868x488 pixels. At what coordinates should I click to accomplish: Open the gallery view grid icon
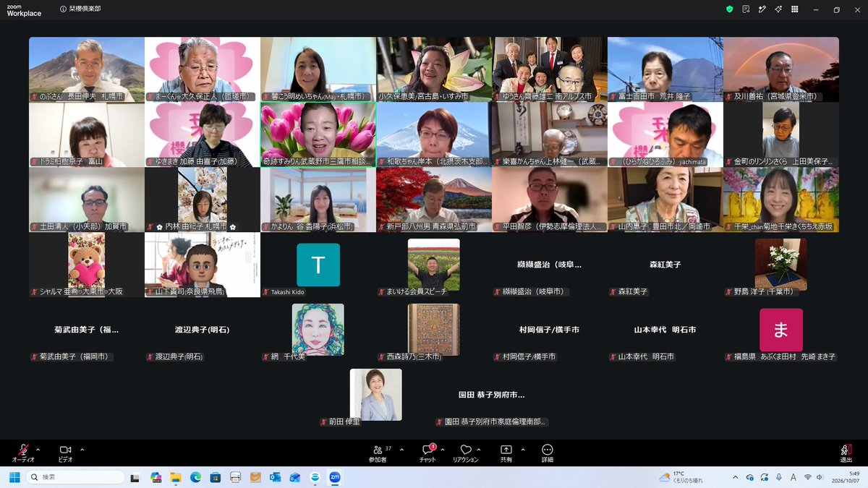[794, 9]
